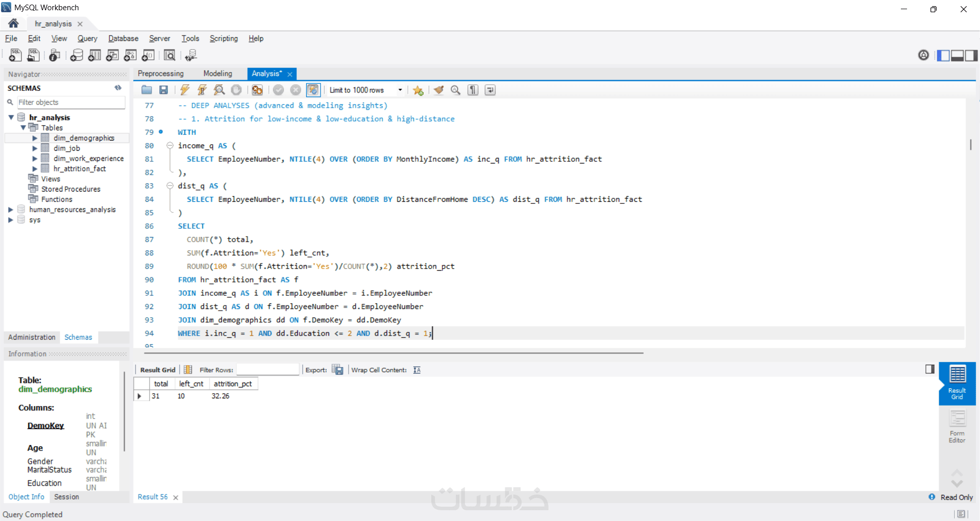Export the recordset to external file

pos(337,369)
